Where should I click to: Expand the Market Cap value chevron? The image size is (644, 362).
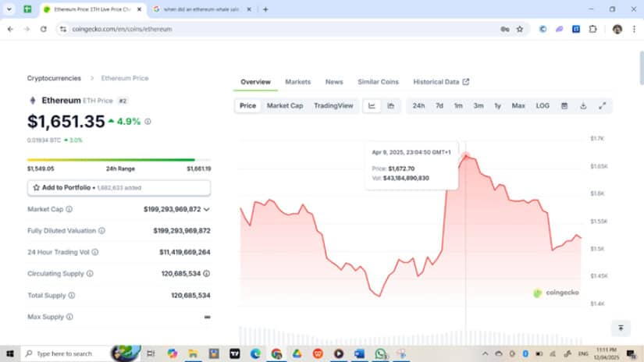(207, 209)
